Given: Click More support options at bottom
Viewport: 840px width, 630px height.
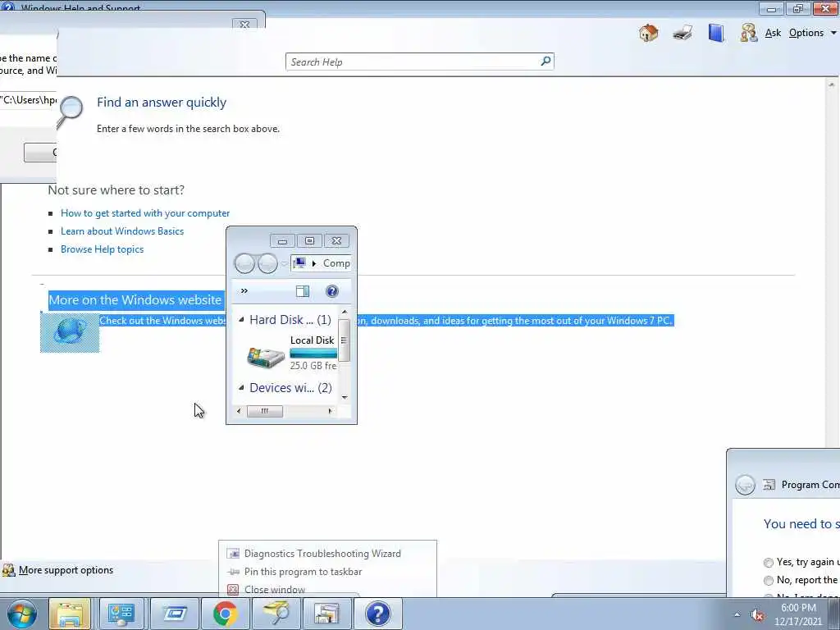Looking at the screenshot, I should (66, 570).
